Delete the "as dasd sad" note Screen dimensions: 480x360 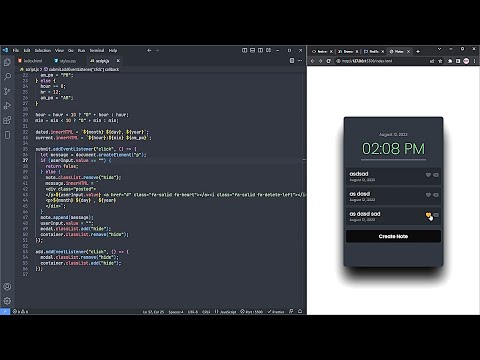pyautogui.click(x=436, y=215)
